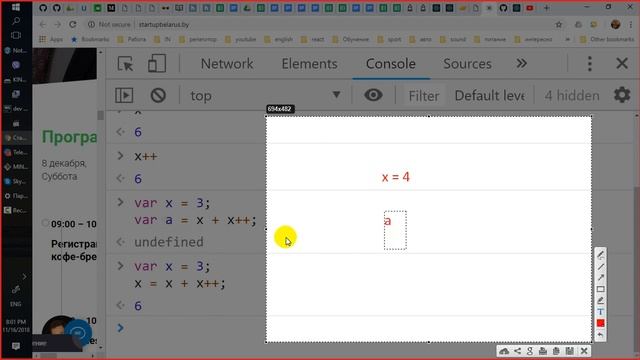The width and height of the screenshot is (640, 360).
Task: Select the marker highlighter tool in Lightshot
Action: tap(600, 301)
